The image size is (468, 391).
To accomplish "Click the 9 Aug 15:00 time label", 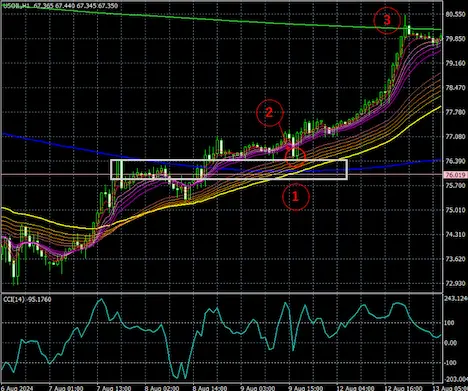I will click(x=306, y=388).
